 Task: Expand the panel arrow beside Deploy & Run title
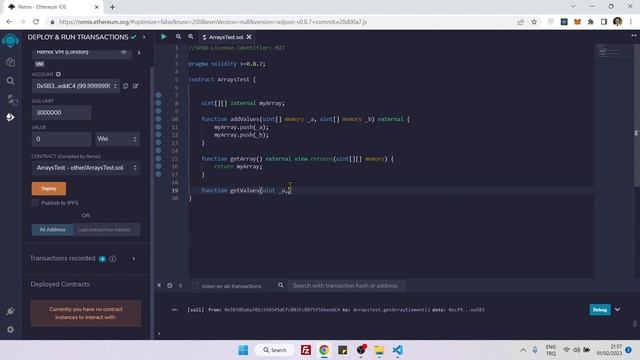[144, 37]
